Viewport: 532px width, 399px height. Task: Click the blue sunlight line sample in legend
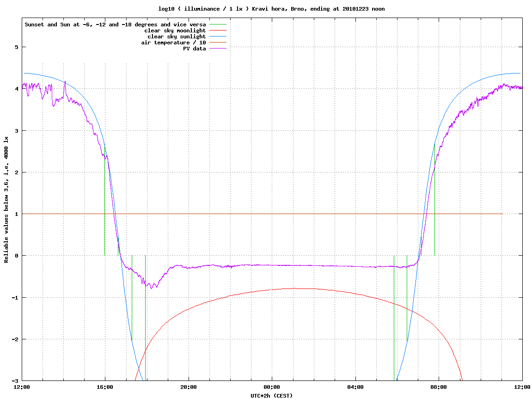[218, 37]
